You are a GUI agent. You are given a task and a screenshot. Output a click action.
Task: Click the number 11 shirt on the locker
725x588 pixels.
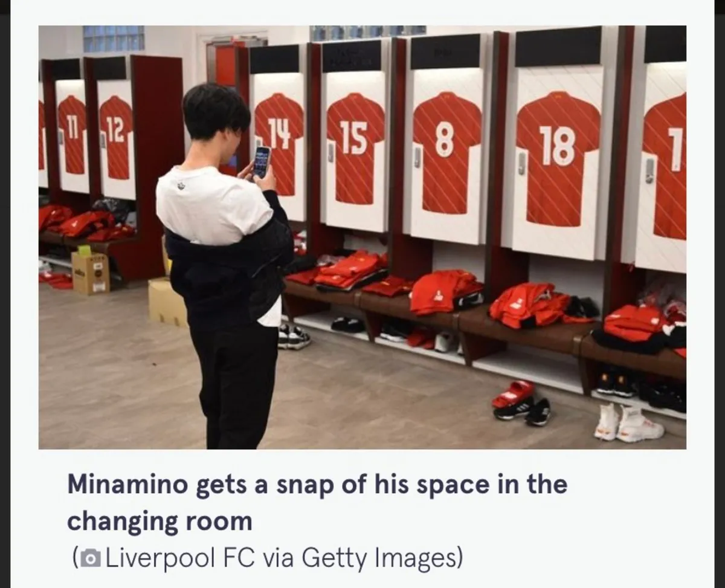(x=72, y=134)
